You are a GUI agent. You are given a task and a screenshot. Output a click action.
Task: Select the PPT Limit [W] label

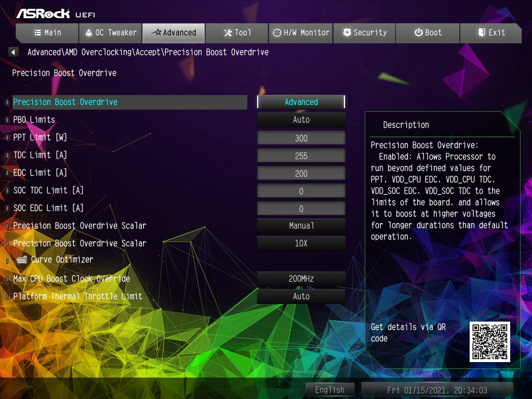click(x=40, y=137)
